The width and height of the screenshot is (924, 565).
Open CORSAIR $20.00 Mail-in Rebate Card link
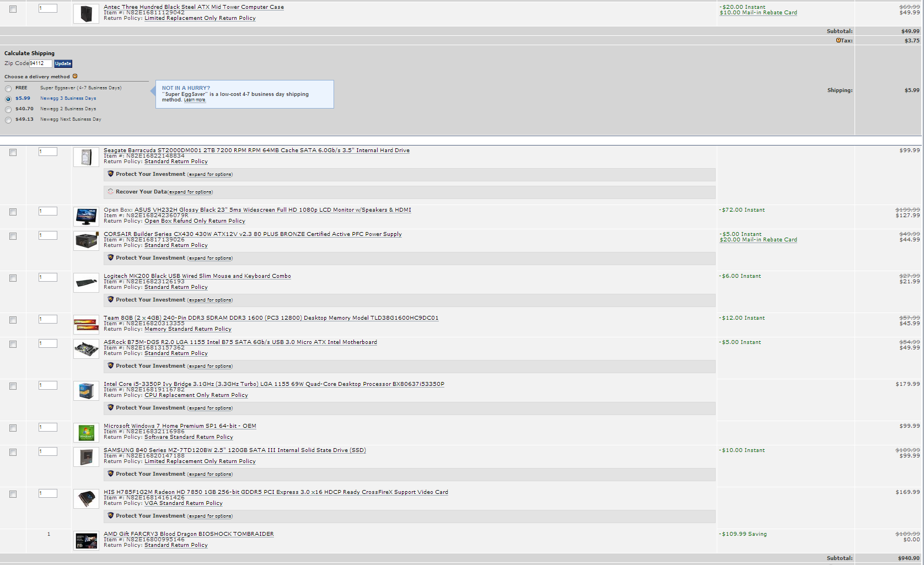click(758, 240)
